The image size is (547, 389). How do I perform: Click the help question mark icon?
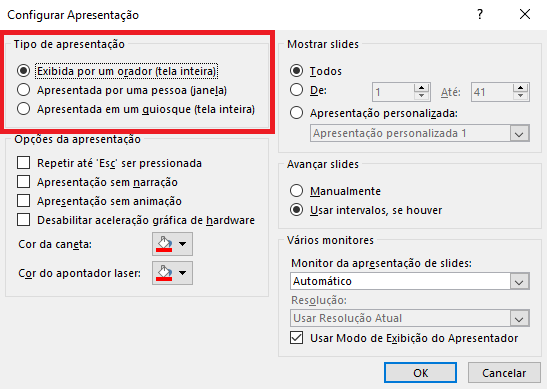pos(480,14)
